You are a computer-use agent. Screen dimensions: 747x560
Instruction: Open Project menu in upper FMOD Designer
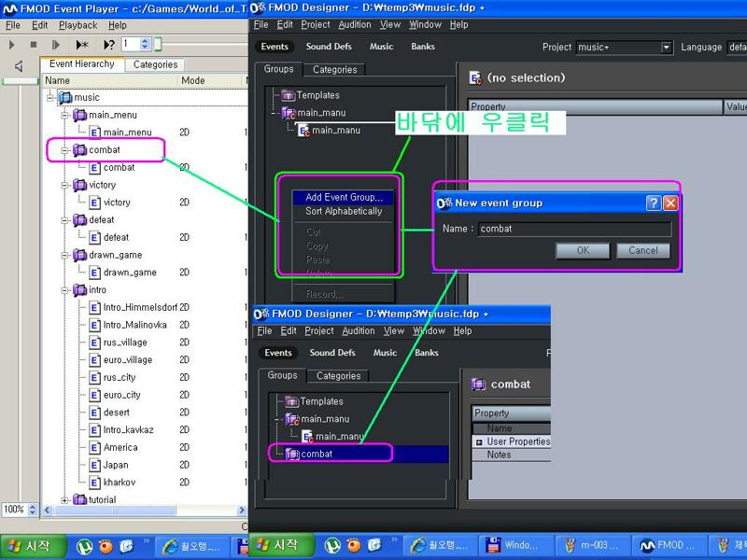point(316,24)
